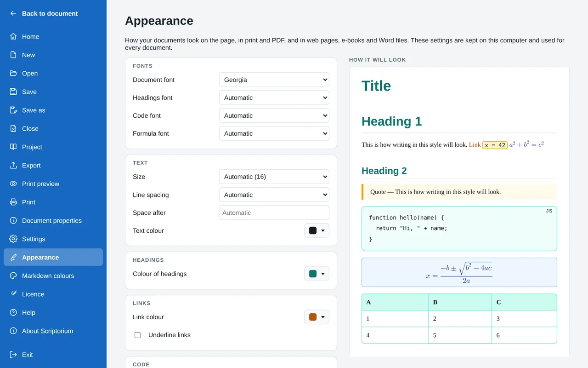Click the Close file icon
588x368 pixels.
click(x=13, y=128)
